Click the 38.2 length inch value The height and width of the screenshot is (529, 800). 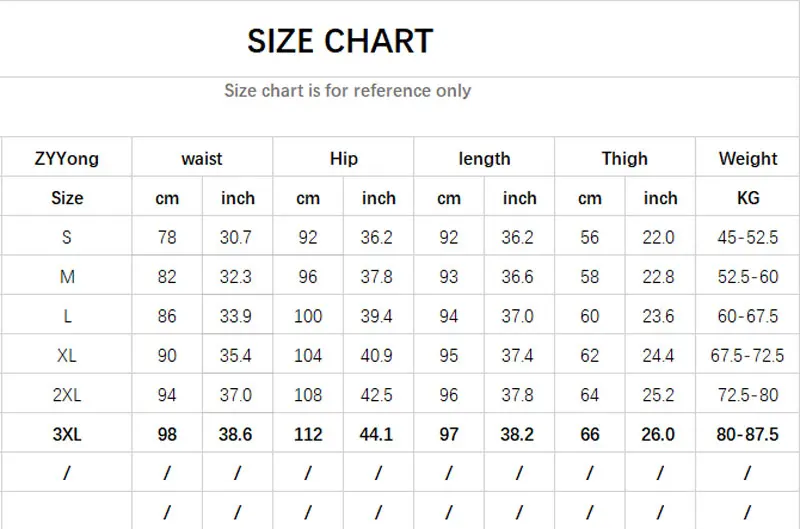519,435
